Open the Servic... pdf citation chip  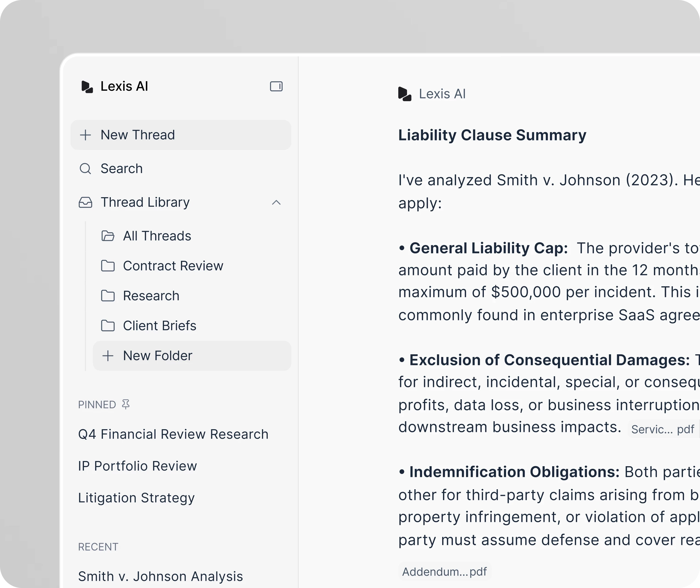tap(663, 429)
